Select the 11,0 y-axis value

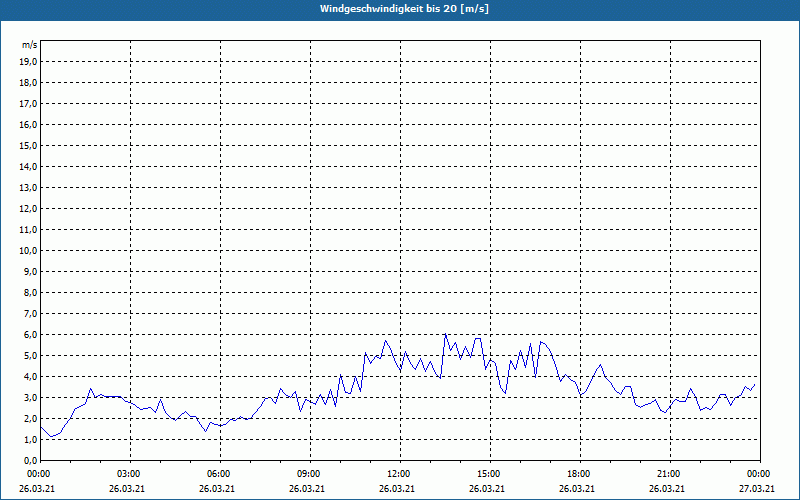point(28,230)
